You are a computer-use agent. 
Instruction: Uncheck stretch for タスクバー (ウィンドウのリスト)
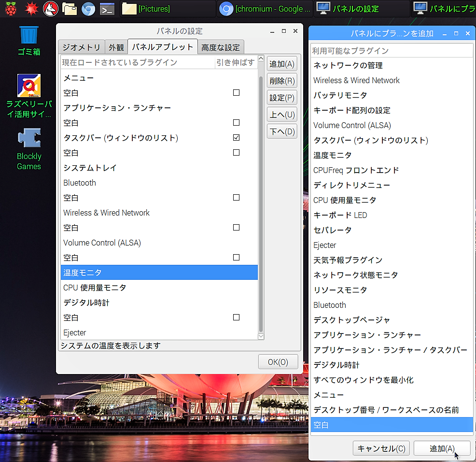tap(236, 137)
